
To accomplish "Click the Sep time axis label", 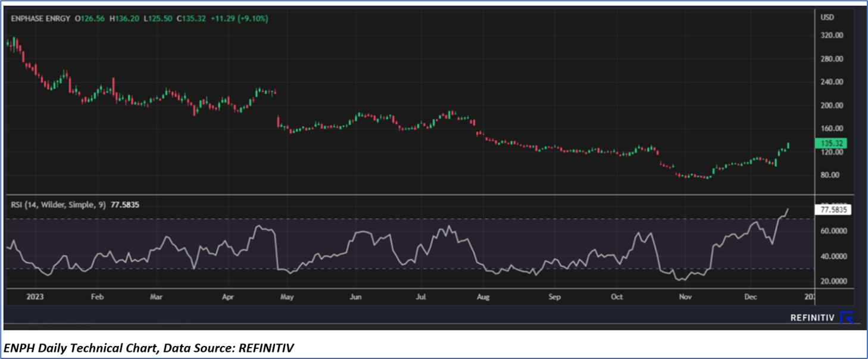I will 555,296.
